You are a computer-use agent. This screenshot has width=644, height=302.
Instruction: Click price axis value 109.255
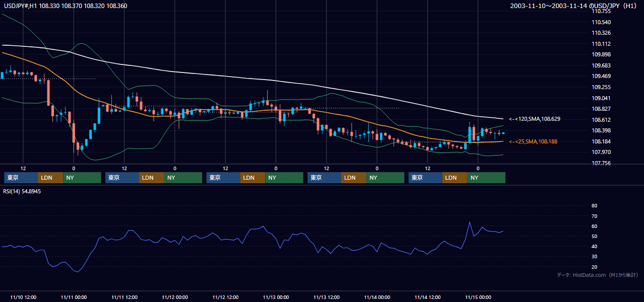[601, 87]
